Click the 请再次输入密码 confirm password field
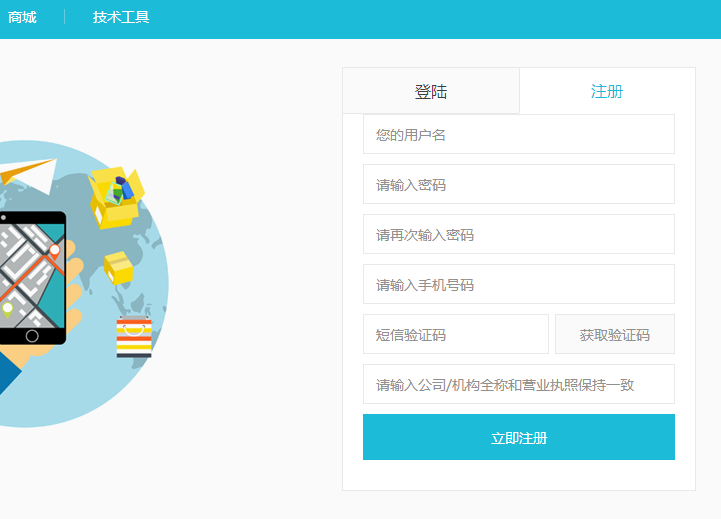 (x=519, y=234)
